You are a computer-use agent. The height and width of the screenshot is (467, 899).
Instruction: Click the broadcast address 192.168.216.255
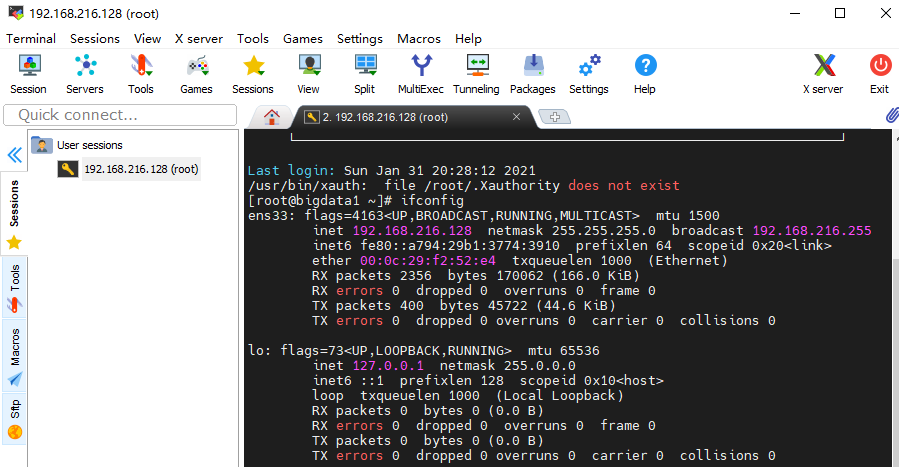(812, 230)
